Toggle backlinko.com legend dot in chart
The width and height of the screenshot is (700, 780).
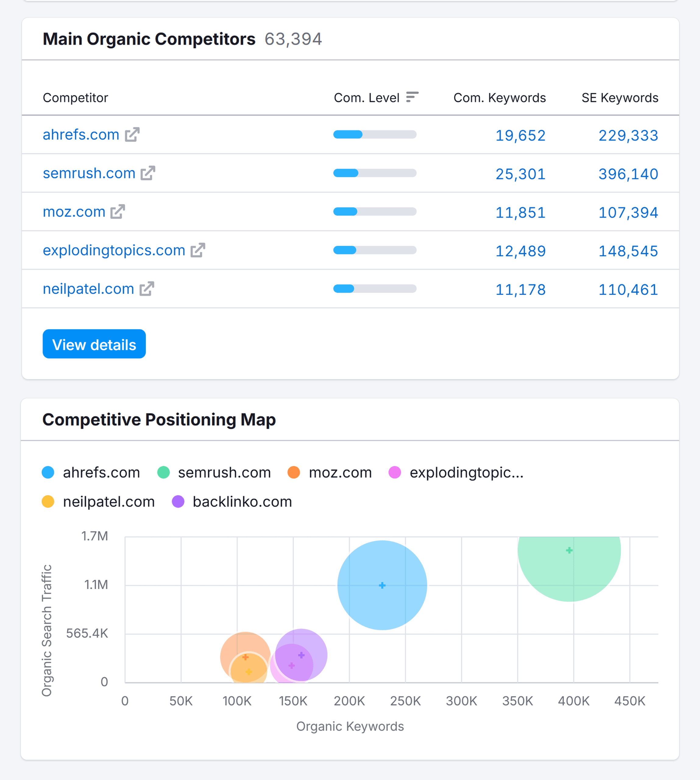[178, 502]
